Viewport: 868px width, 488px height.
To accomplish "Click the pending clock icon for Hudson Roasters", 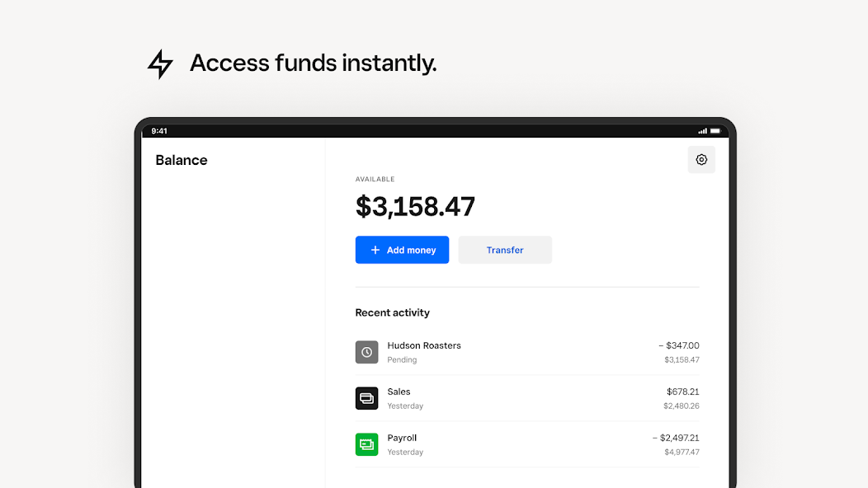I will [366, 352].
